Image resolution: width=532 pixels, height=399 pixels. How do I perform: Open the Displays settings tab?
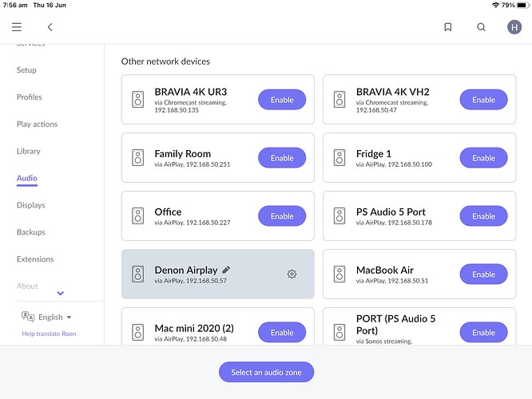(x=31, y=205)
